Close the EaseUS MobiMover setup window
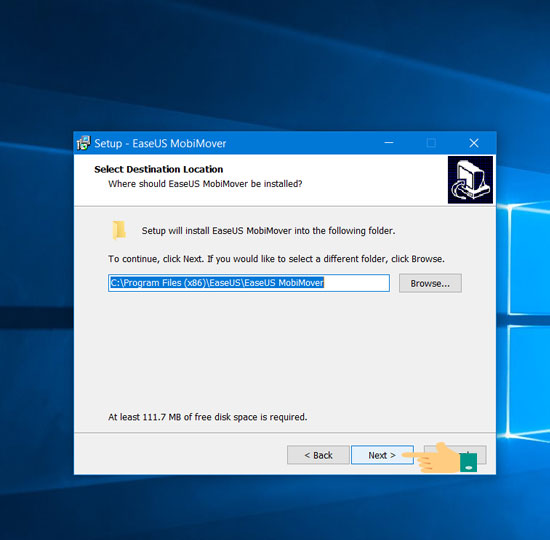This screenshot has height=540, width=550. coord(474,143)
